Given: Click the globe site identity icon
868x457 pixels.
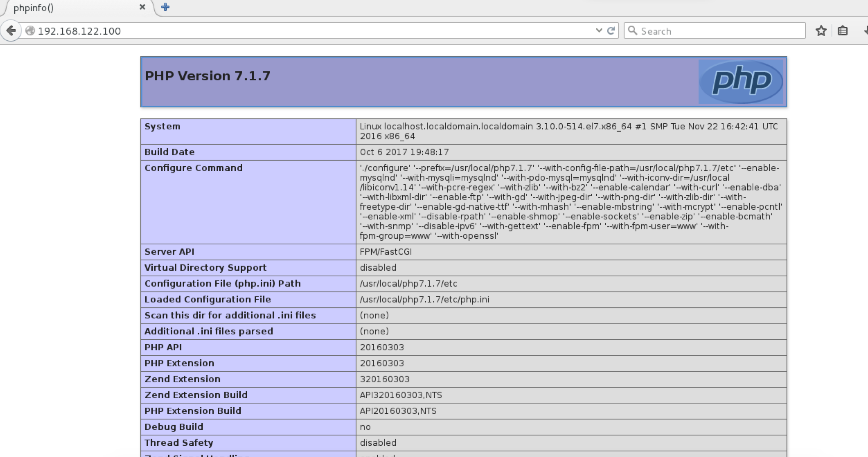Looking at the screenshot, I should pos(30,31).
